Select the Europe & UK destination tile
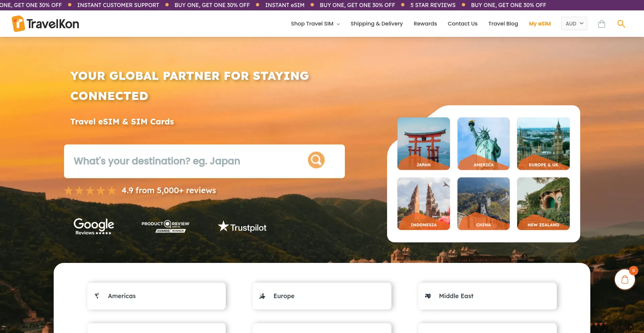The width and height of the screenshot is (644, 333). (x=543, y=144)
